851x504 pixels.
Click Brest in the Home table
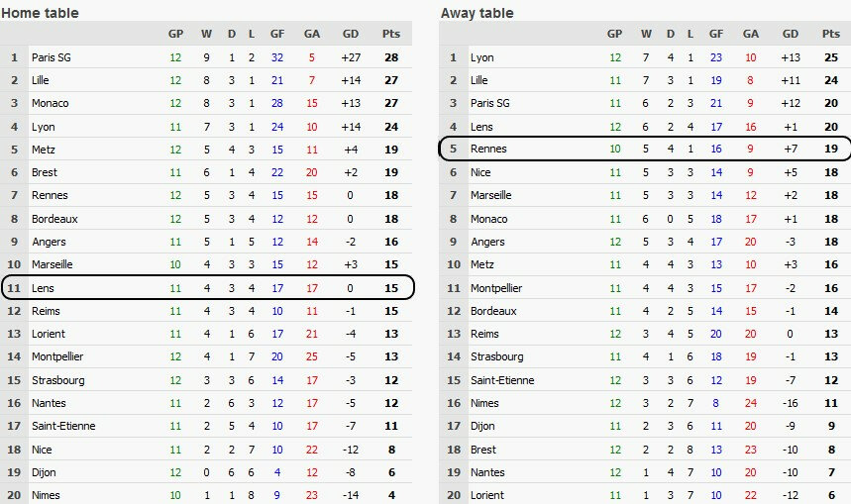point(45,172)
